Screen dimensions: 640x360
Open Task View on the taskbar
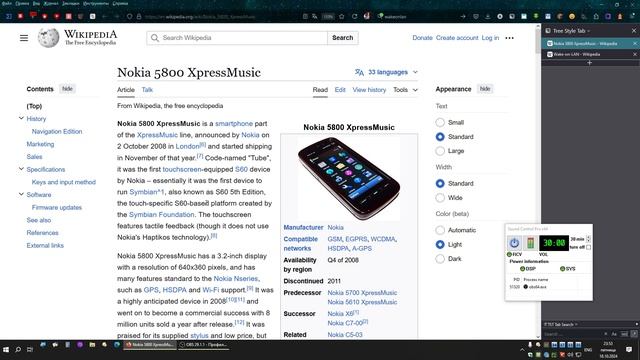tap(30, 350)
